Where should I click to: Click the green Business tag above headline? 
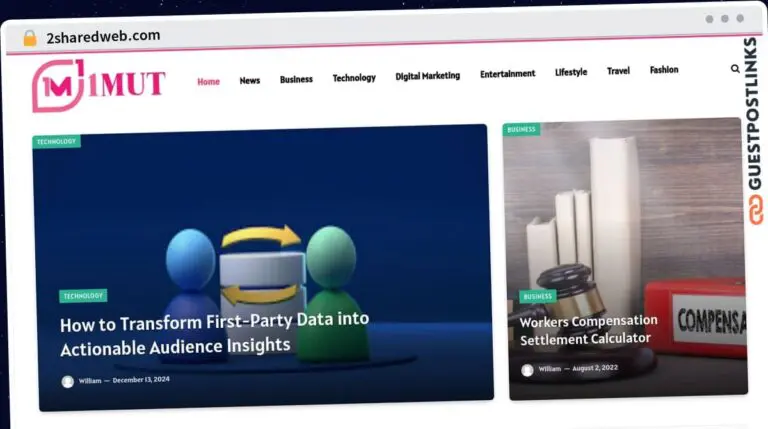pyautogui.click(x=537, y=297)
